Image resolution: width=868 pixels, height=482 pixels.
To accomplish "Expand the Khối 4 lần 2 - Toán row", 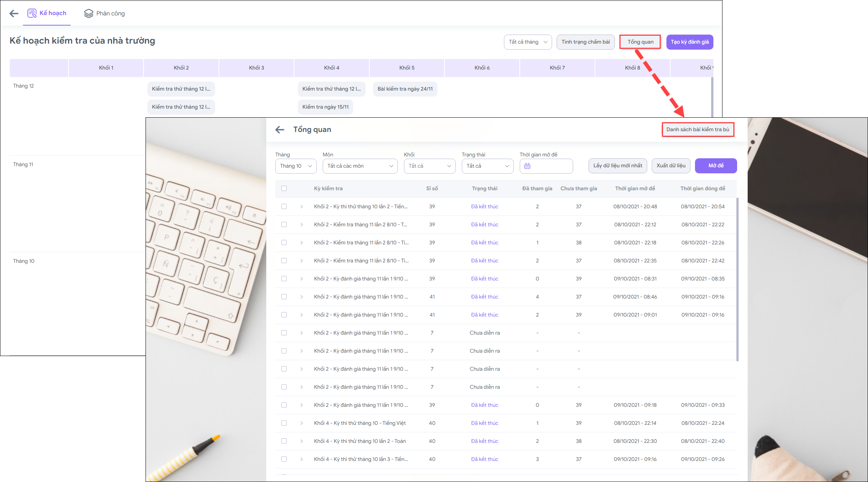I will [x=302, y=441].
